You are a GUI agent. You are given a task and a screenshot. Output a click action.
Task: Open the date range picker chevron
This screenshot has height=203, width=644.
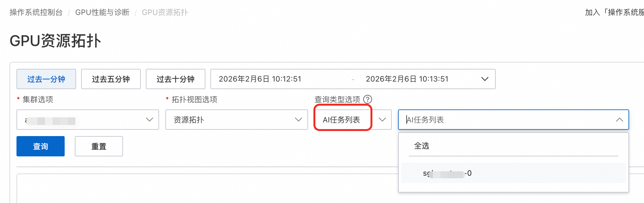[485, 79]
